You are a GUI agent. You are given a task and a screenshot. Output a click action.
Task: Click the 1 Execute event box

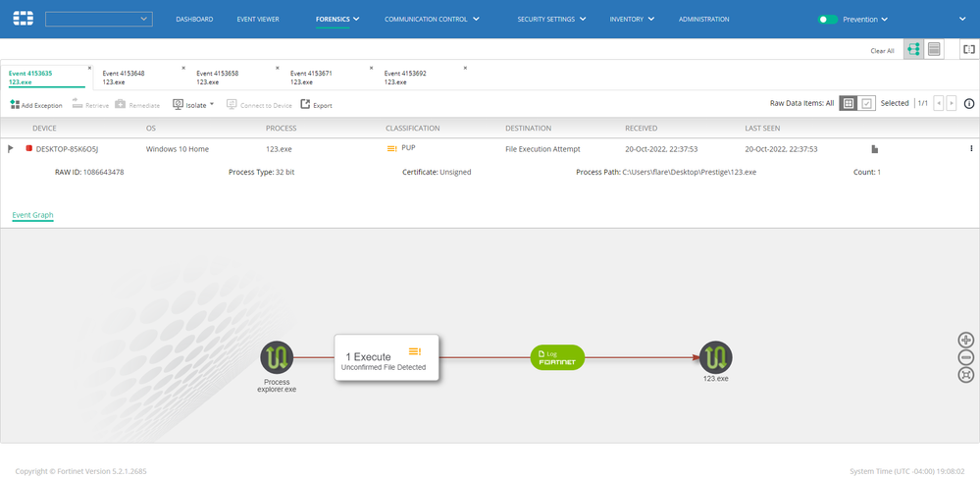tap(387, 357)
